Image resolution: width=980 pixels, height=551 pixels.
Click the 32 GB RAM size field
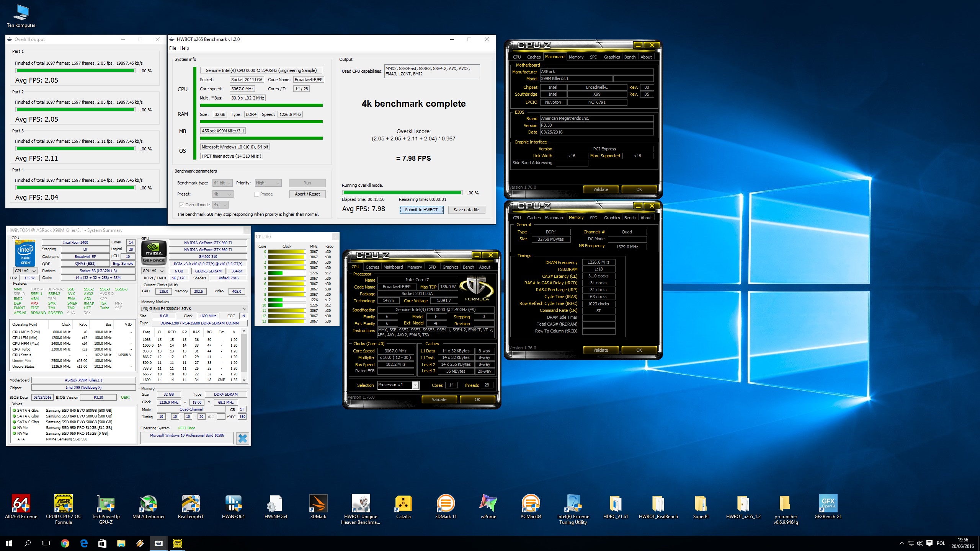[x=220, y=114]
